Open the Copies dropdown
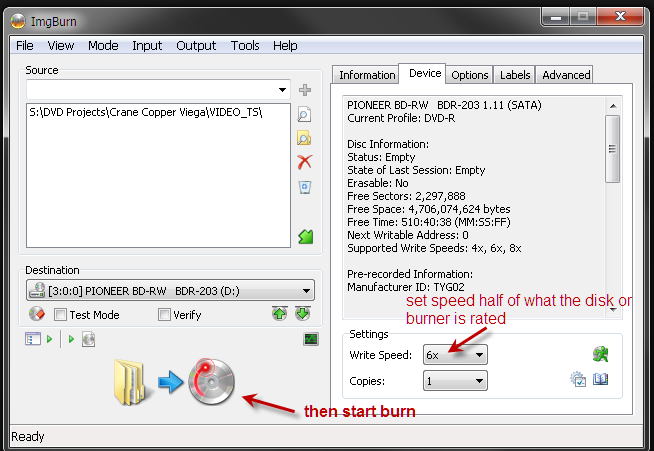 (480, 381)
